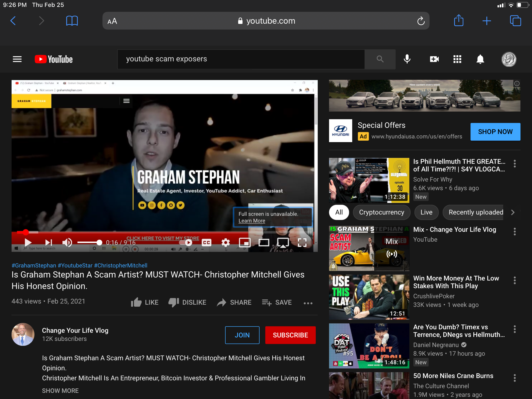Start voice search with microphone
This screenshot has height=399, width=532.
click(407, 59)
